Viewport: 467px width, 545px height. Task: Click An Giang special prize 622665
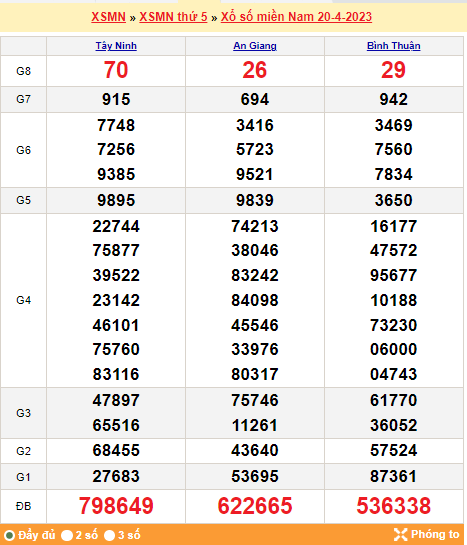coord(255,506)
